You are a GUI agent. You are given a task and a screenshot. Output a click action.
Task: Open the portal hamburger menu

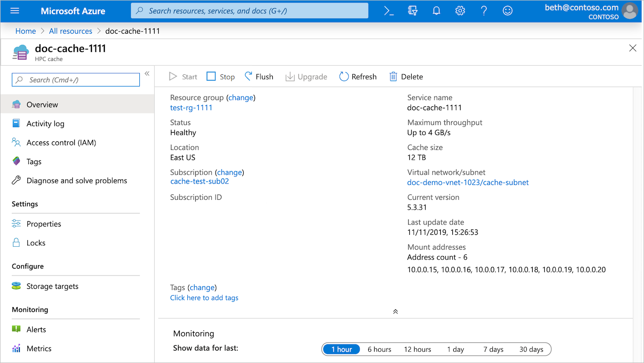click(x=14, y=10)
